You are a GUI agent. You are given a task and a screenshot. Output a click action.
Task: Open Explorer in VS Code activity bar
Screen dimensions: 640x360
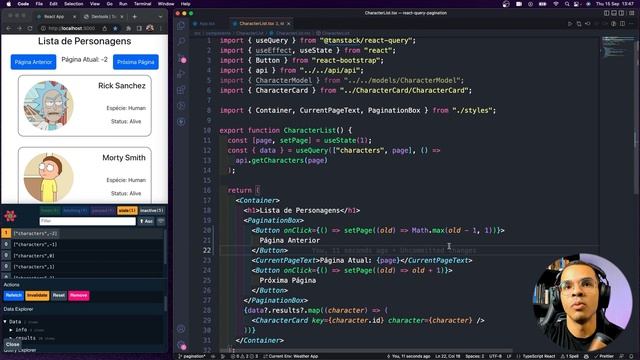181,26
